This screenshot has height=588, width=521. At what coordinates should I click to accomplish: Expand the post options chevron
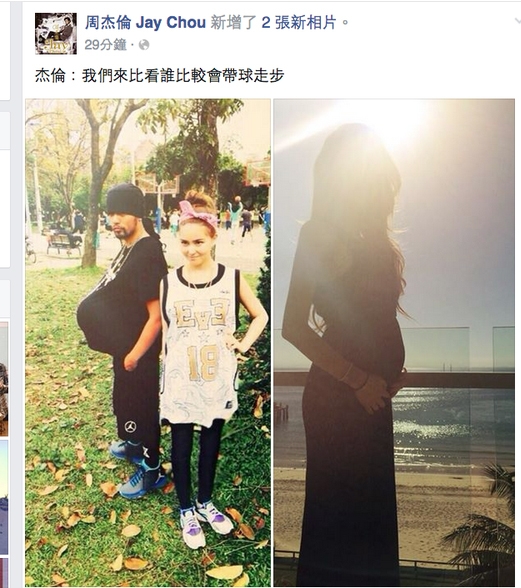coord(517,21)
